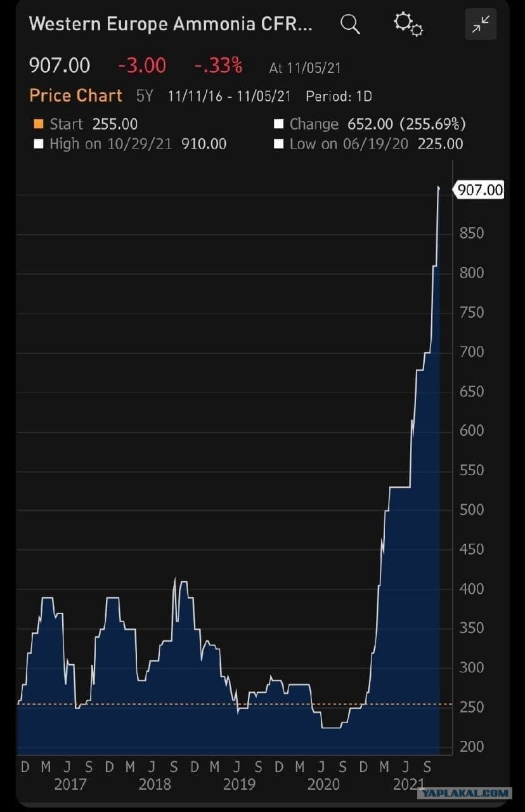Click the 2021 year label
Image resolution: width=525 pixels, height=812 pixels.
pyautogui.click(x=408, y=785)
